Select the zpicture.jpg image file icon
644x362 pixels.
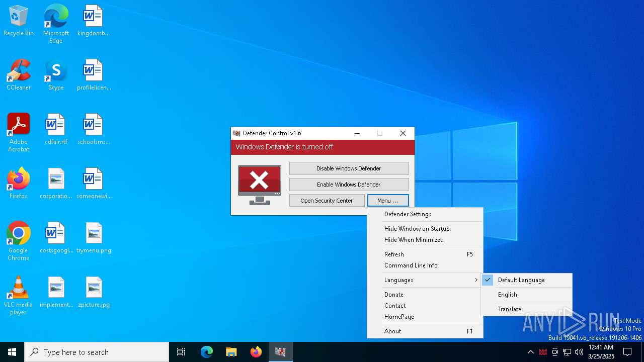click(x=94, y=292)
